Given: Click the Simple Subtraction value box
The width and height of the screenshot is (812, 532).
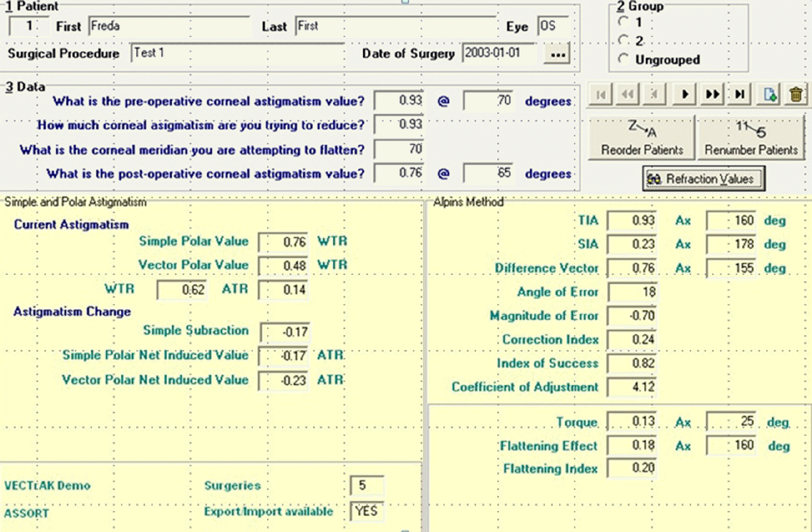Looking at the screenshot, I should (x=285, y=332).
